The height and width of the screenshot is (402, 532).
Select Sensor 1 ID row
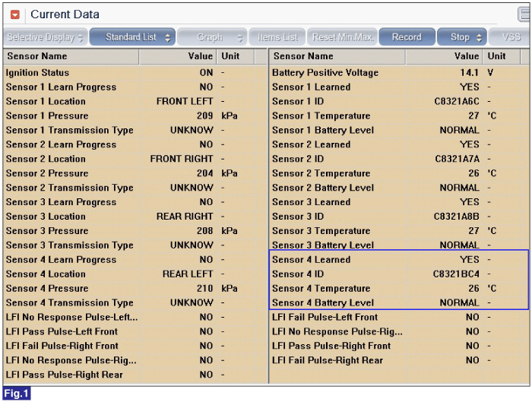(x=399, y=101)
